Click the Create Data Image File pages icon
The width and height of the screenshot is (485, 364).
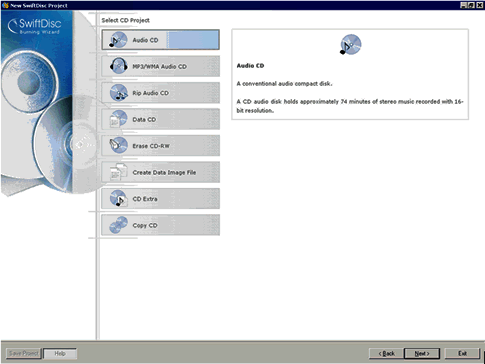pos(119,172)
